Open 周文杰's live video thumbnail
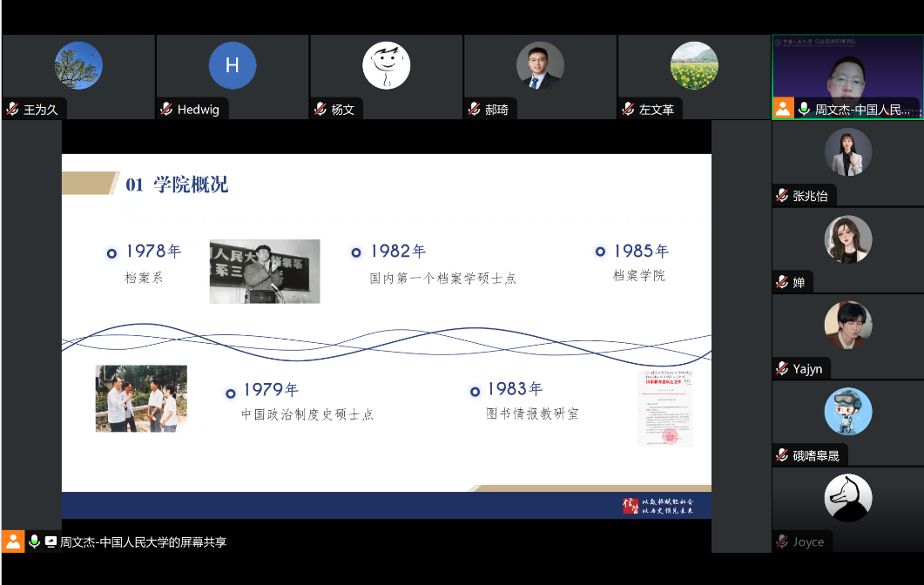Image resolution: width=924 pixels, height=585 pixels. 846,74
